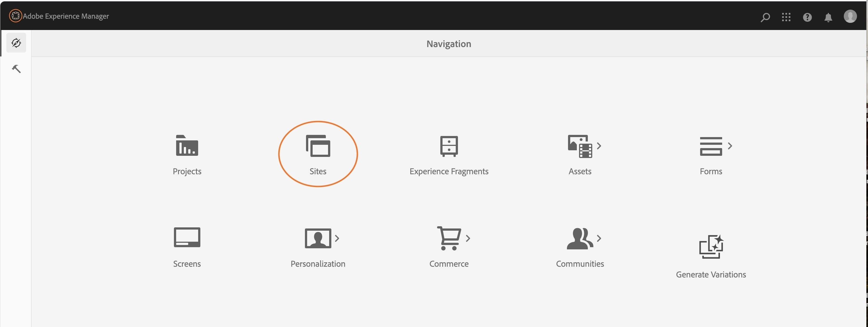Show notifications with the bell icon
The width and height of the screenshot is (868, 327).
click(828, 17)
